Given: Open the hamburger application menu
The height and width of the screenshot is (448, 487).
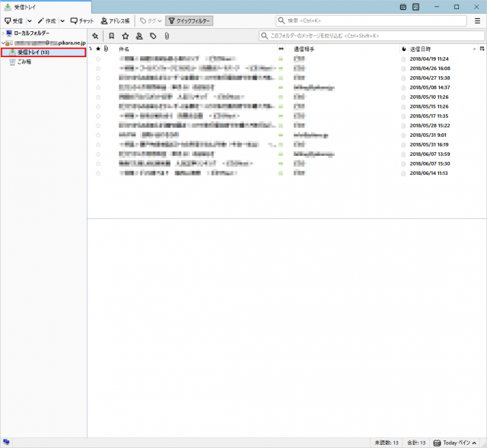Looking at the screenshot, I should tap(477, 21).
